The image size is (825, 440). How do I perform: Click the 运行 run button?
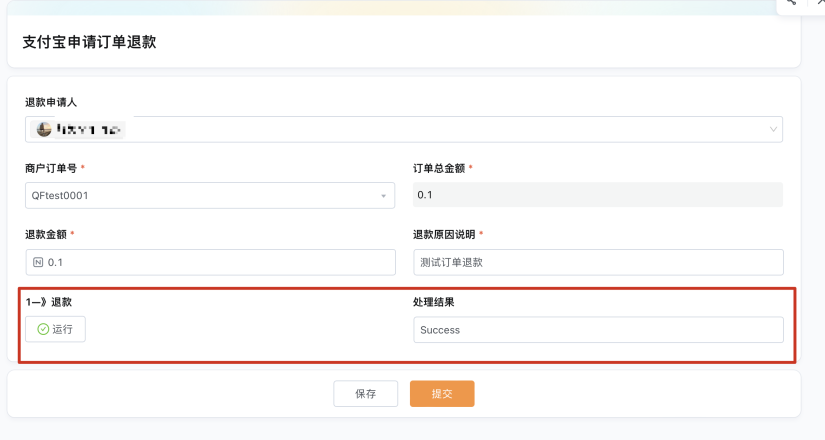pos(55,329)
